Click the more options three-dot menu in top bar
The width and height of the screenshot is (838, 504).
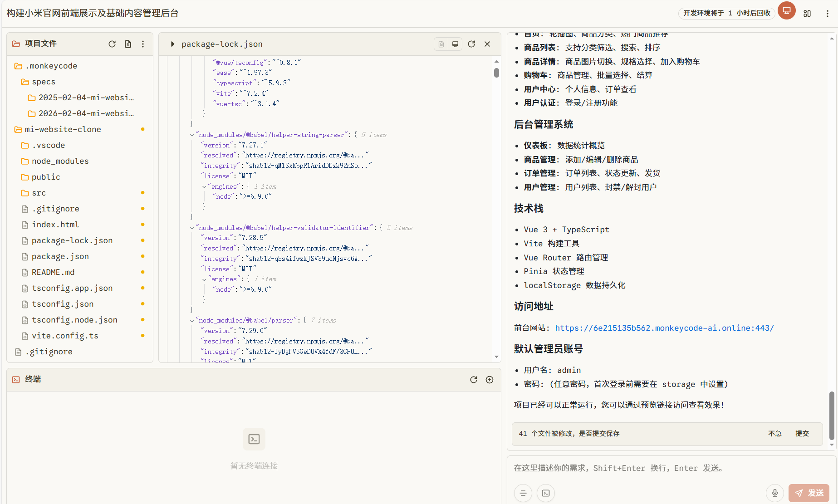tap(828, 14)
